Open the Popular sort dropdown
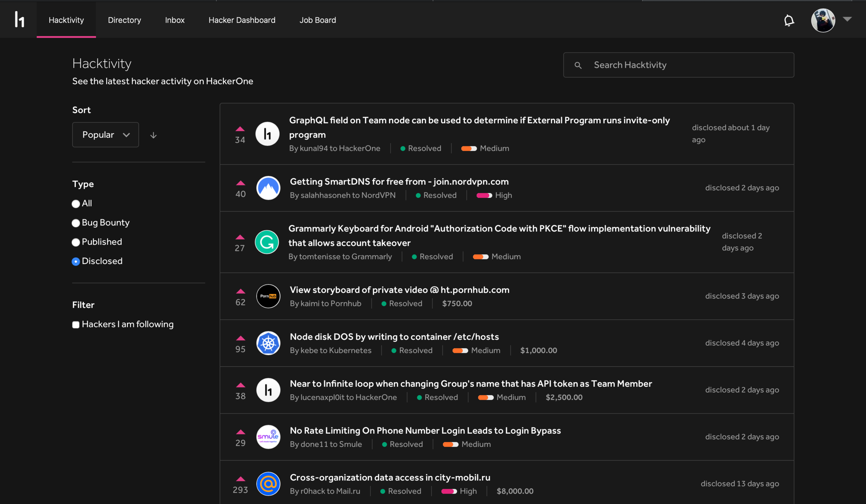Screen dimensions: 866x504 pyautogui.click(x=105, y=135)
